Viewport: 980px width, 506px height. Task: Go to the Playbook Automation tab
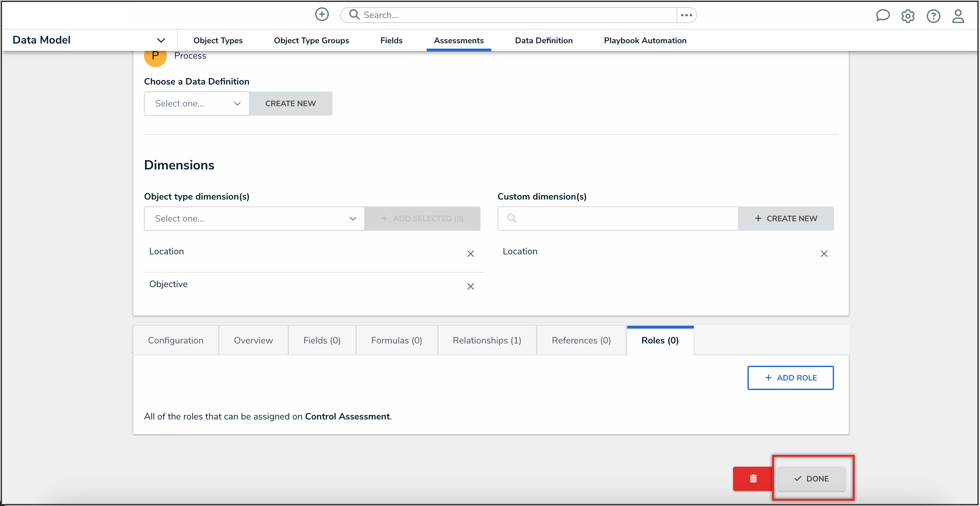pos(645,40)
